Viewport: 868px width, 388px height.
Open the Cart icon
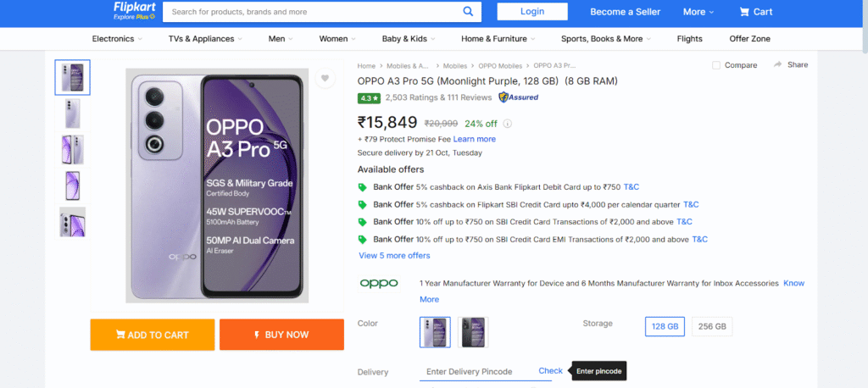[x=744, y=12]
